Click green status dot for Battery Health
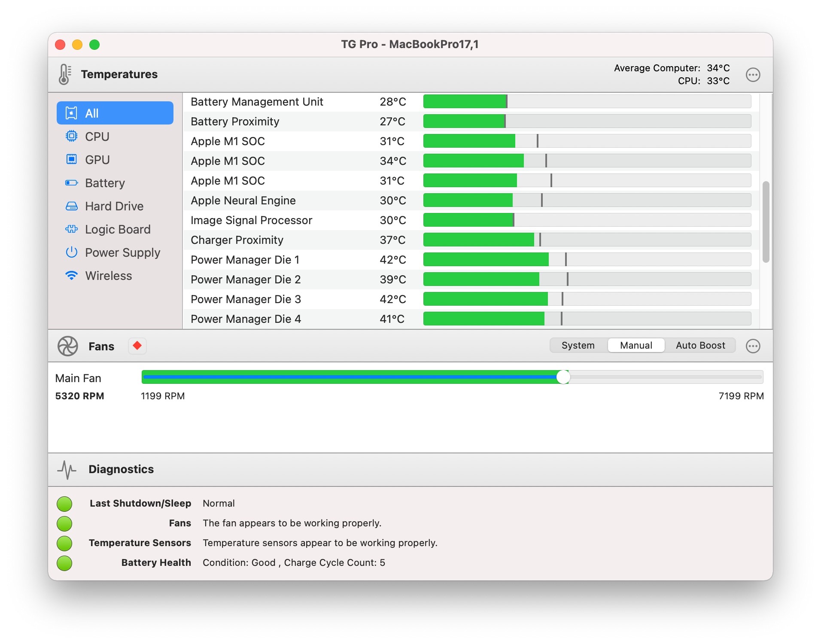The width and height of the screenshot is (821, 644). pos(64,563)
